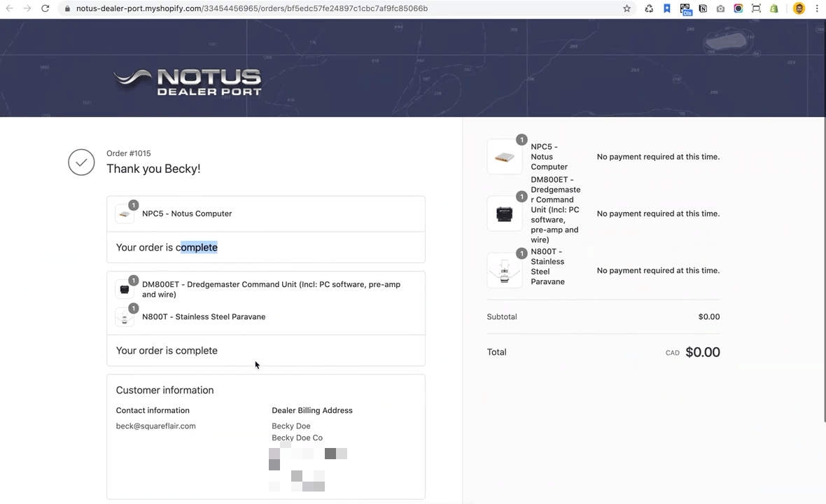Open the Notion extension icon

click(x=703, y=8)
